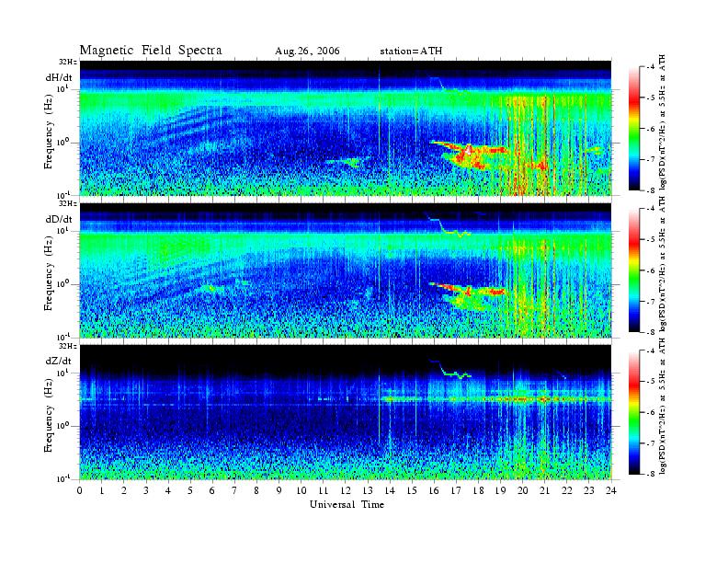The image size is (728, 563).
Task: Click the "-5" tick on dD/dt color bar
Action: point(649,240)
